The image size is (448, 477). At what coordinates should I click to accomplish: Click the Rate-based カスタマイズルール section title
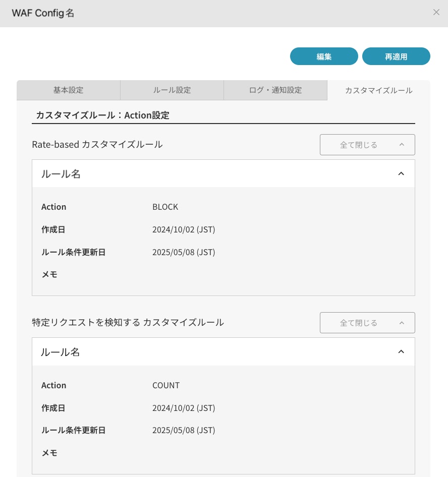point(97,144)
